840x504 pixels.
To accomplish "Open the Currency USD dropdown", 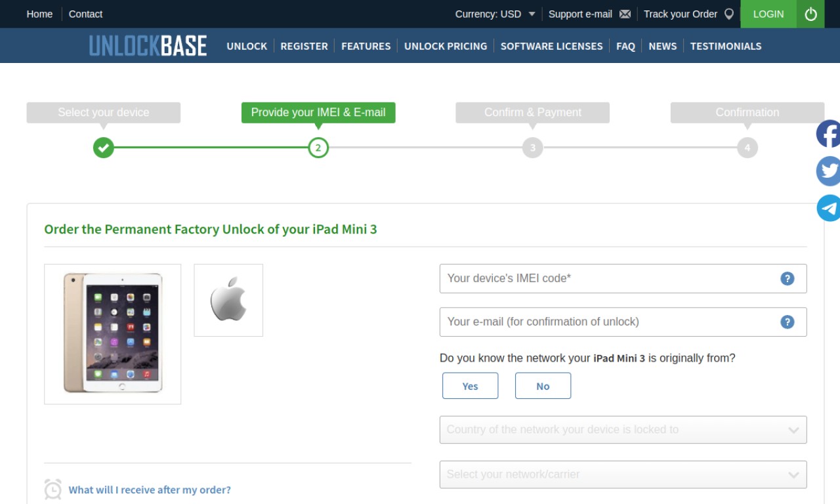I will (495, 14).
